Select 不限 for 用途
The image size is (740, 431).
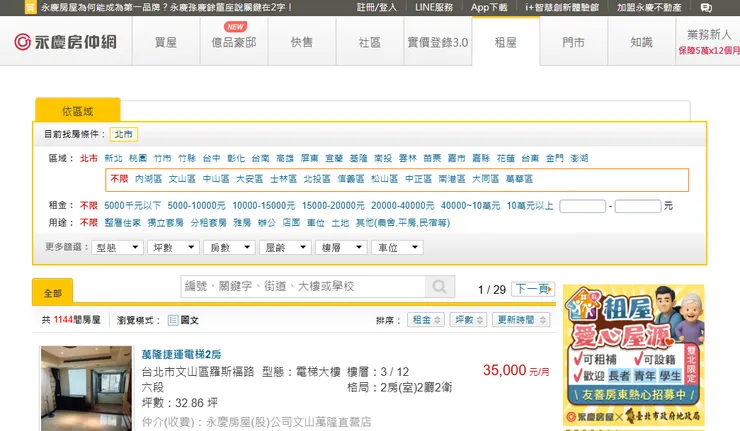[89, 223]
